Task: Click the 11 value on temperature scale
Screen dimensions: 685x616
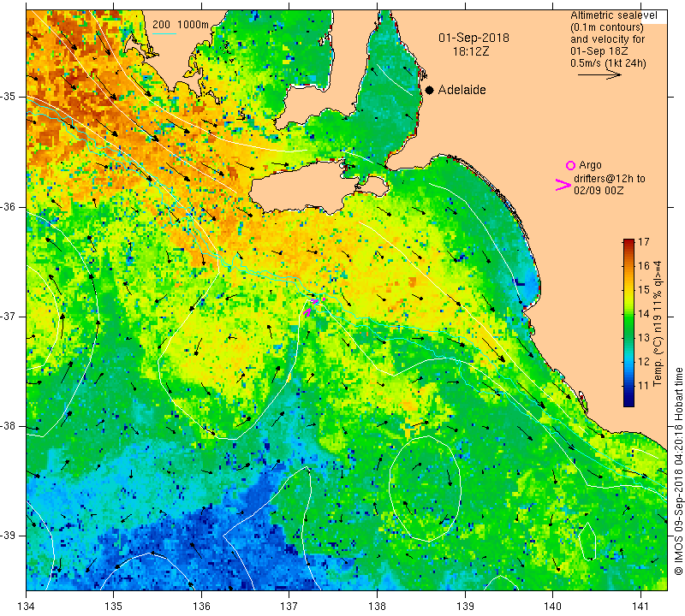Action: point(644,386)
